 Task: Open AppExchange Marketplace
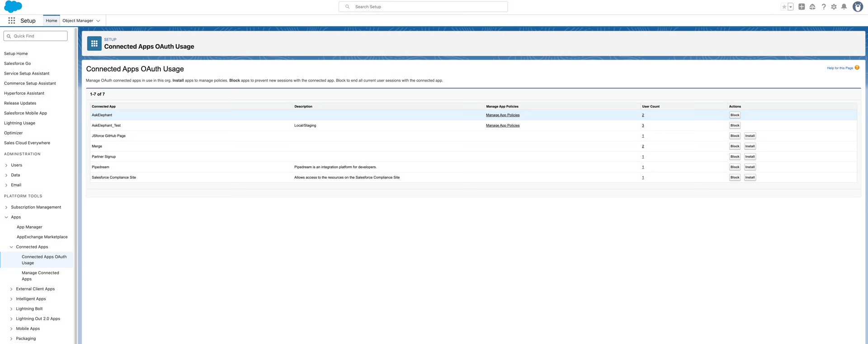click(x=42, y=237)
